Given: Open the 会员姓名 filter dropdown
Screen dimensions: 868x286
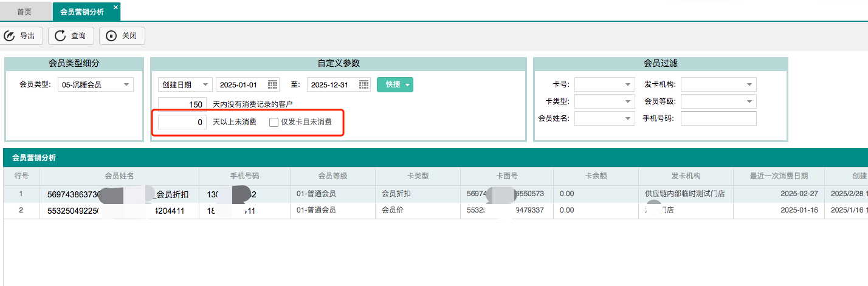Looking at the screenshot, I should [605, 118].
